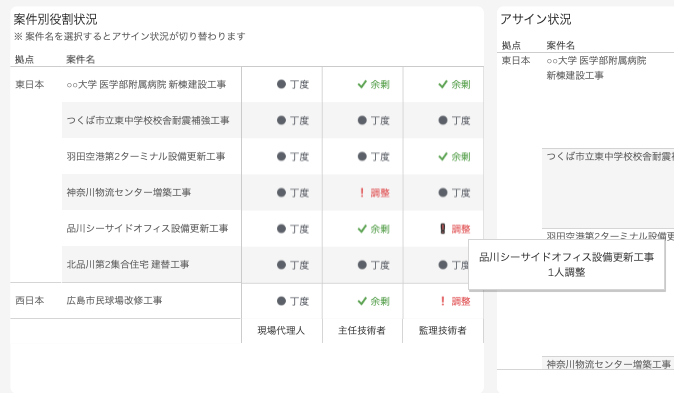Select project つくば市立東中学校校舎耐震補強工事
Image resolution: width=674 pixels, height=393 pixels.
tap(148, 120)
